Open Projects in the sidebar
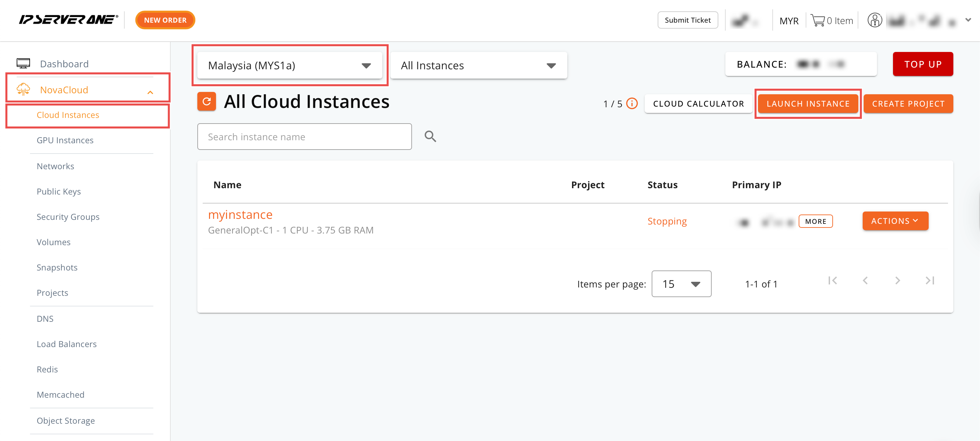The image size is (980, 441). pyautogui.click(x=52, y=293)
